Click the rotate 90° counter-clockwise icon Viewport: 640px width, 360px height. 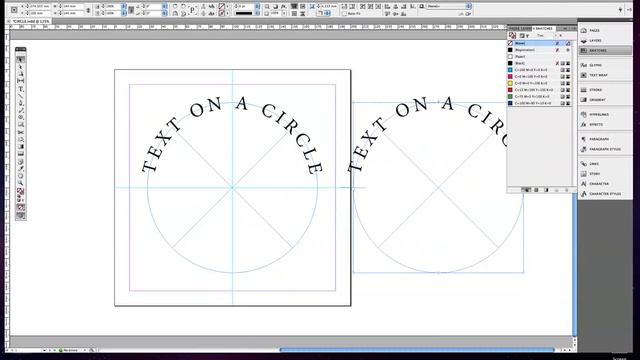pos(184,7)
